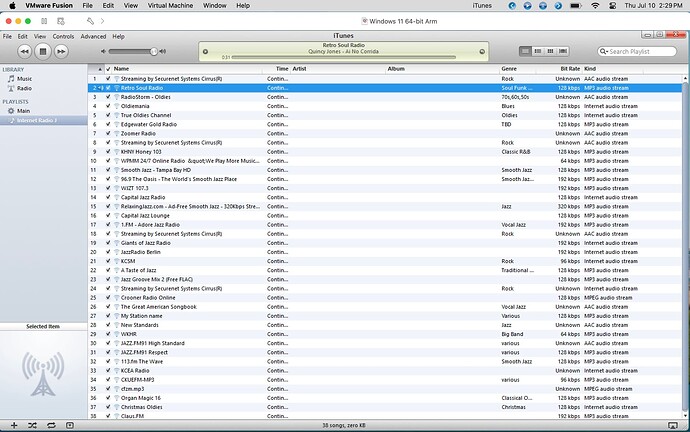This screenshot has height=432, width=690.
Task: Toggle sort order arrow column header
Action: pyautogui.click(x=96, y=69)
